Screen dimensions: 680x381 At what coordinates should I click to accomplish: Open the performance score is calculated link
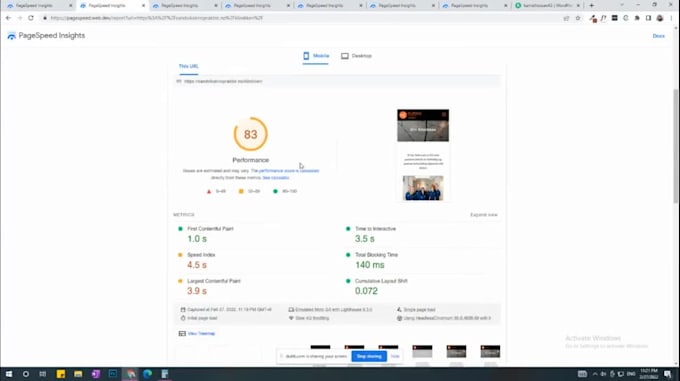point(289,171)
